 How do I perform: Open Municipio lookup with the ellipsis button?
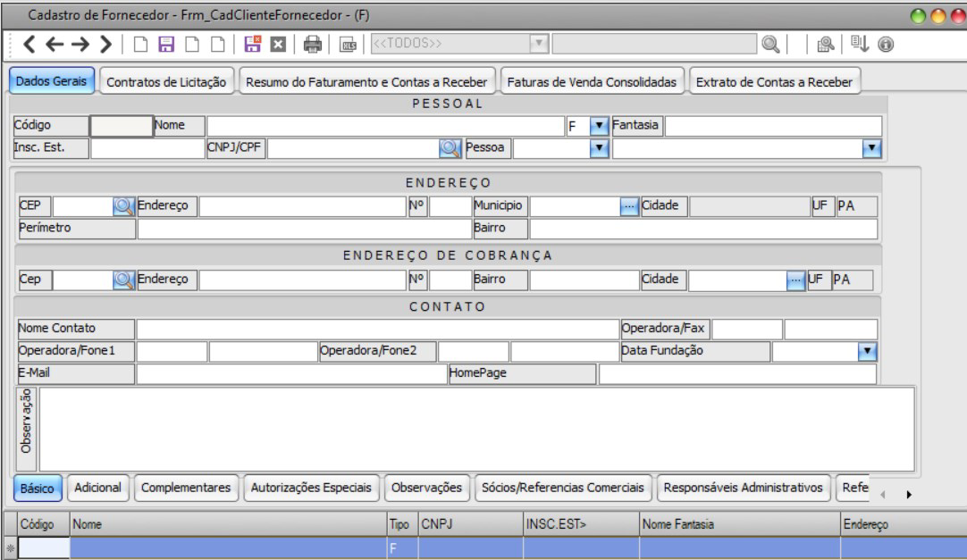pyautogui.click(x=628, y=206)
